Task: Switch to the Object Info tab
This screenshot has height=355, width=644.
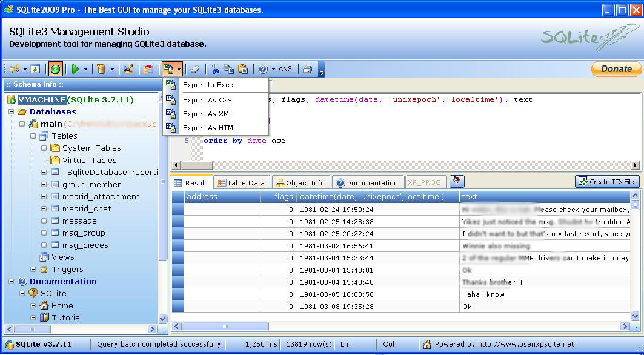Action: tap(302, 183)
